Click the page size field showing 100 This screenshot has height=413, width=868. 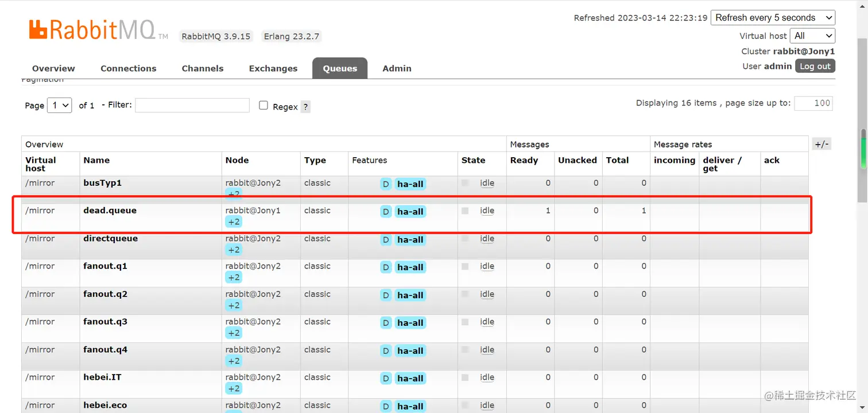814,103
